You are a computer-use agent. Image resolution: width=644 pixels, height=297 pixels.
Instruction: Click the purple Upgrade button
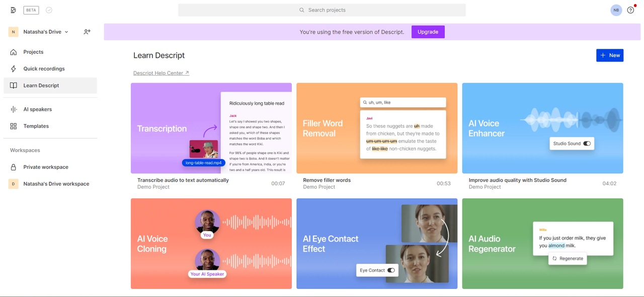pyautogui.click(x=428, y=32)
